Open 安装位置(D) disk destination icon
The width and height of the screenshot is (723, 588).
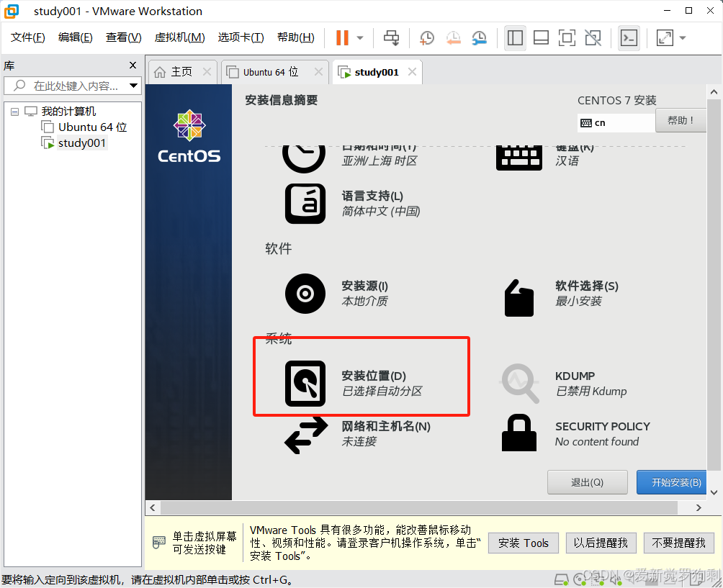pos(305,384)
